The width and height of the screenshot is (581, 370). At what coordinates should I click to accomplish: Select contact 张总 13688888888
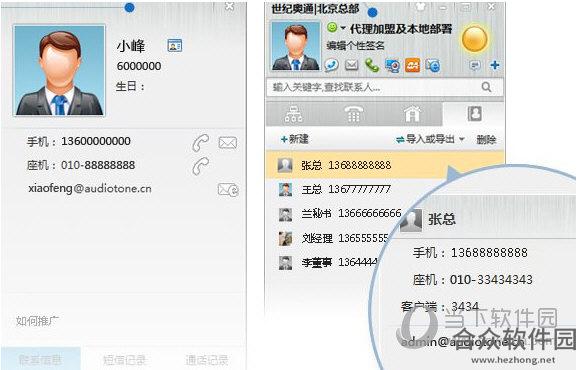tap(385, 165)
